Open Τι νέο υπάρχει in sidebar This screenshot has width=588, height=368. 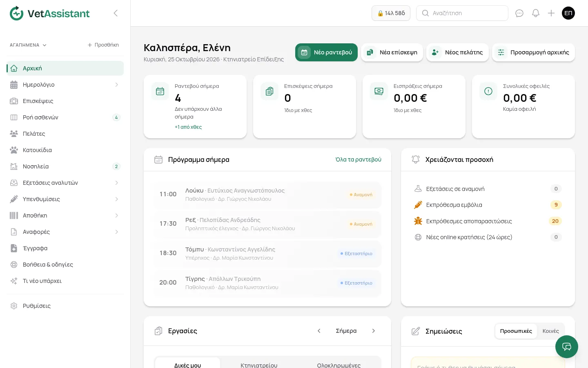tap(65, 281)
